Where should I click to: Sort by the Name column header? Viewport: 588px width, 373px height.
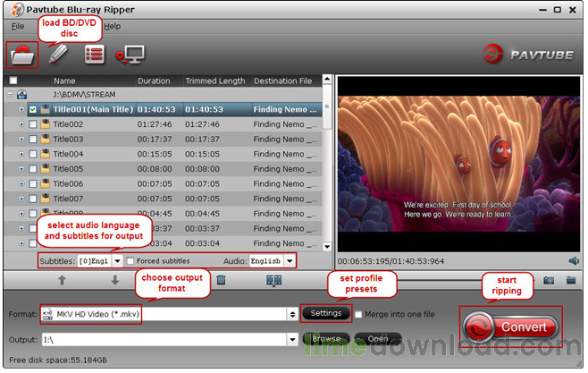[64, 81]
